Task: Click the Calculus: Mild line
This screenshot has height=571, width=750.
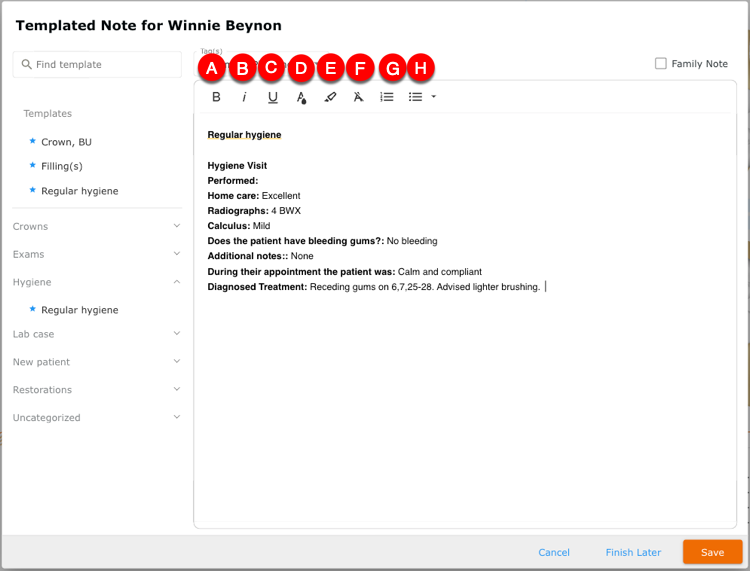Action: click(239, 226)
